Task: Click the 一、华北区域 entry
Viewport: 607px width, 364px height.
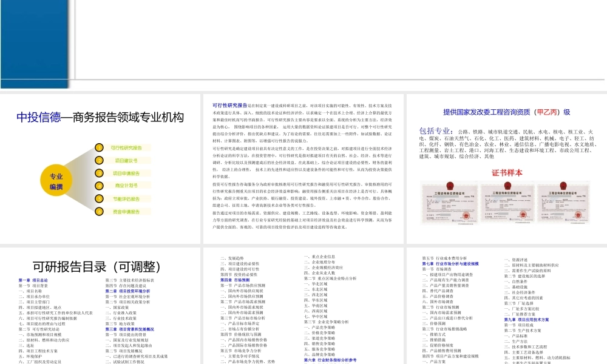Action: pos(316,283)
